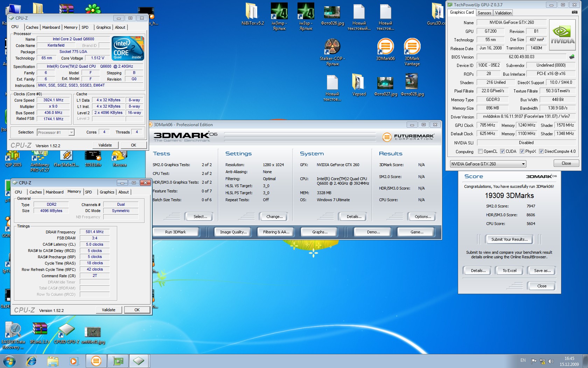The width and height of the screenshot is (588, 368).
Task: Click Validate in the Memory CPU-Z window
Action: click(108, 310)
